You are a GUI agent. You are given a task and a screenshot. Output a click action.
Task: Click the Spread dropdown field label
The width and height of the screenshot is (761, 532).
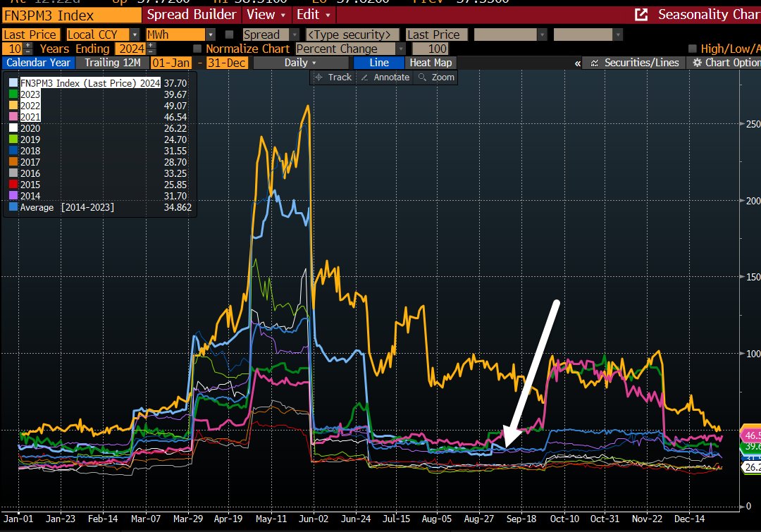click(266, 35)
